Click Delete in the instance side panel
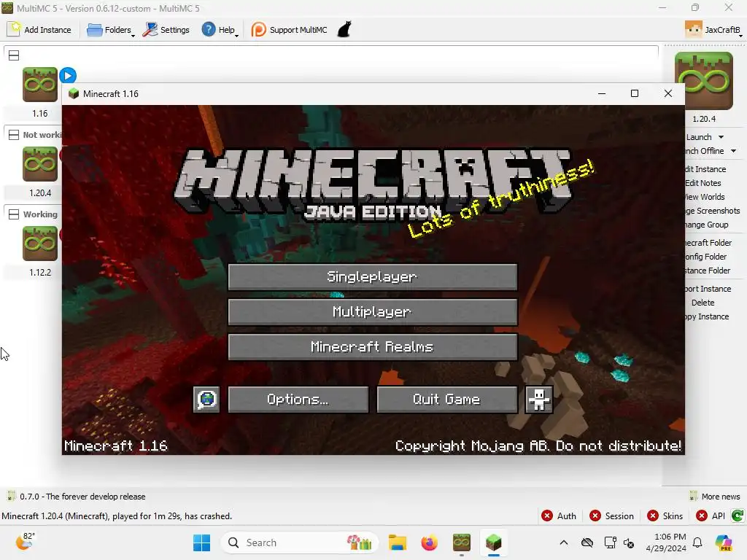 click(703, 303)
